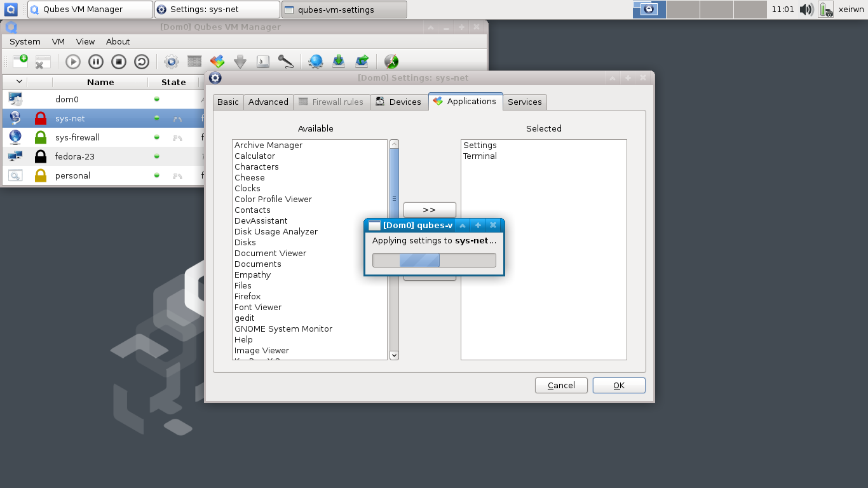Image resolution: width=868 pixels, height=488 pixels.
Task: Click the black lock icon beside fedora-23
Action: pyautogui.click(x=41, y=156)
